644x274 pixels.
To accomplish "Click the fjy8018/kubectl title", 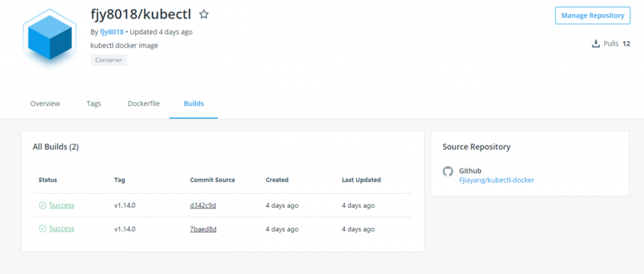I will pyautogui.click(x=141, y=15).
